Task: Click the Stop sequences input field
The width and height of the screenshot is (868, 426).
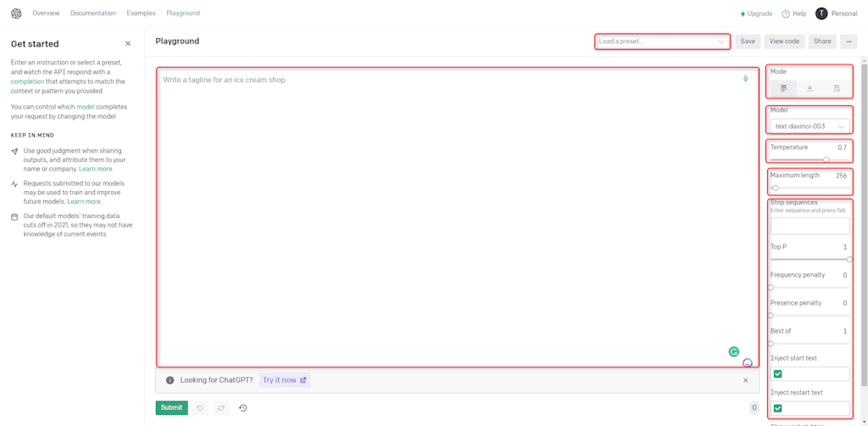Action: (x=810, y=226)
